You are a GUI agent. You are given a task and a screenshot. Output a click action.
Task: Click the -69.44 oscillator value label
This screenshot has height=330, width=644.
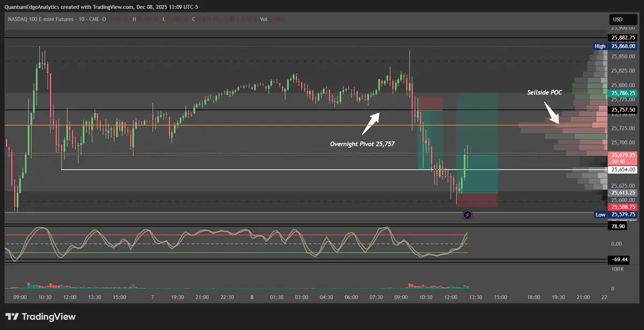click(618, 260)
